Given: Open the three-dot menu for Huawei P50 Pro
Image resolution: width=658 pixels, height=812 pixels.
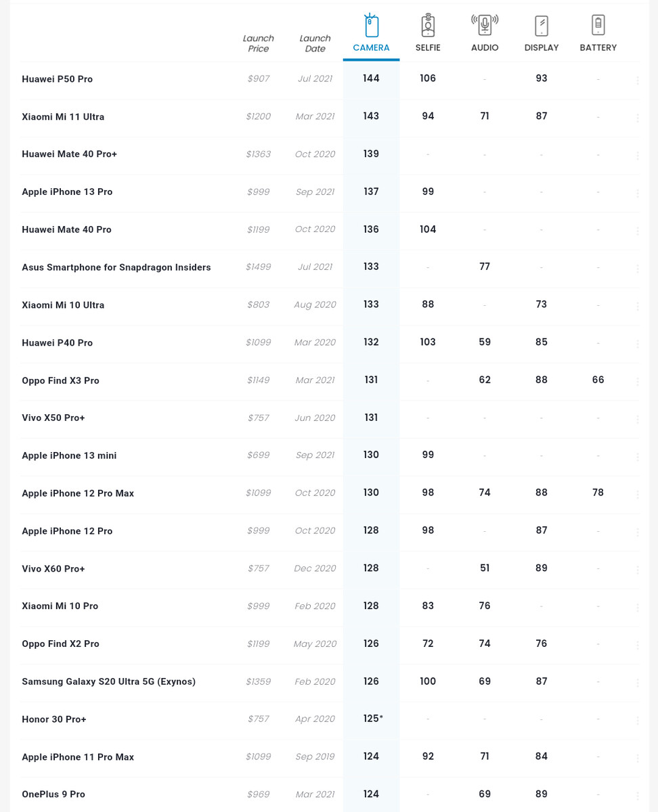Looking at the screenshot, I should (638, 81).
